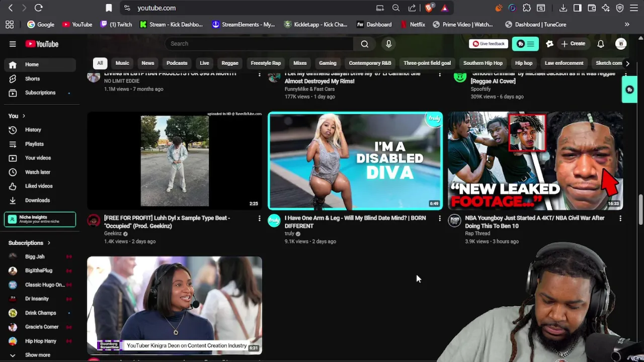Image resolution: width=644 pixels, height=362 pixels.
Task: Open the account avatar menu
Action: pyautogui.click(x=621, y=44)
